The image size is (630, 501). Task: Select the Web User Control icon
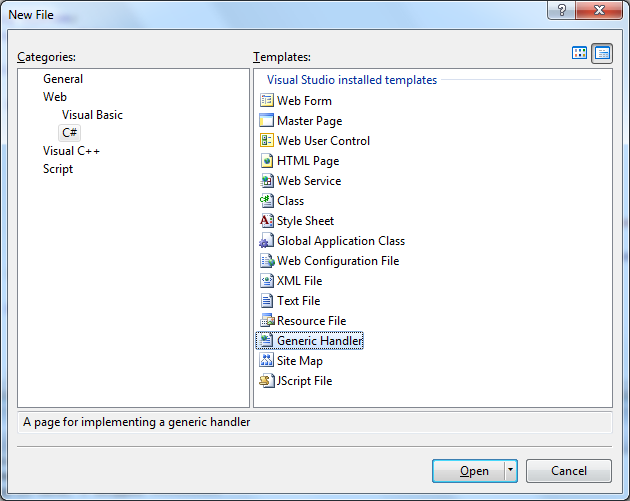(267, 141)
